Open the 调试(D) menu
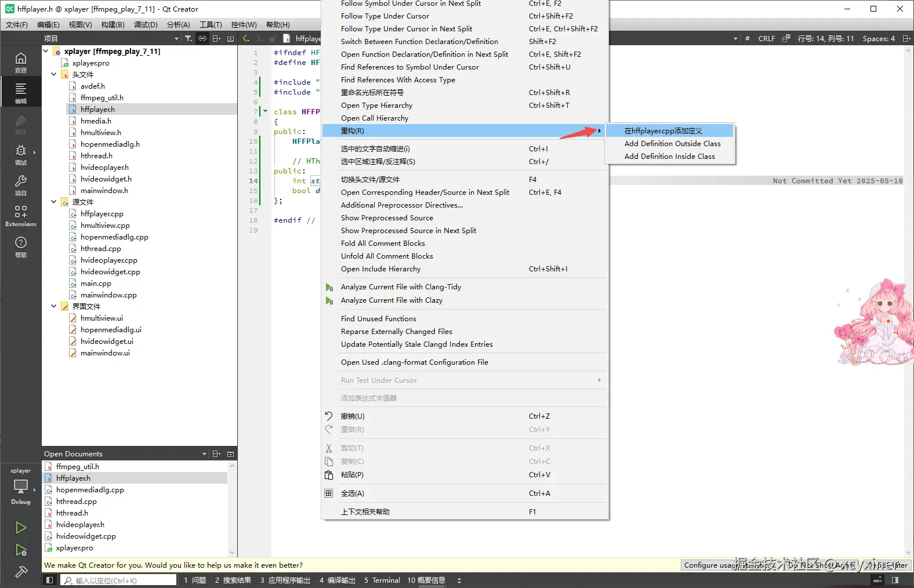This screenshot has height=588, width=914. (x=146, y=24)
